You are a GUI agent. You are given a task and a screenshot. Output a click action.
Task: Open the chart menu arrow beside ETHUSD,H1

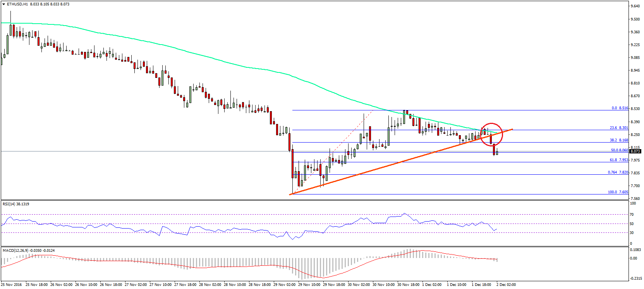pos(4,4)
